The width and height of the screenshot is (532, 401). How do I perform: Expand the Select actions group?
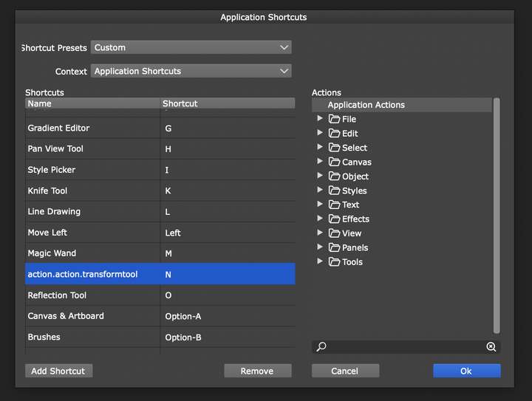coord(320,147)
